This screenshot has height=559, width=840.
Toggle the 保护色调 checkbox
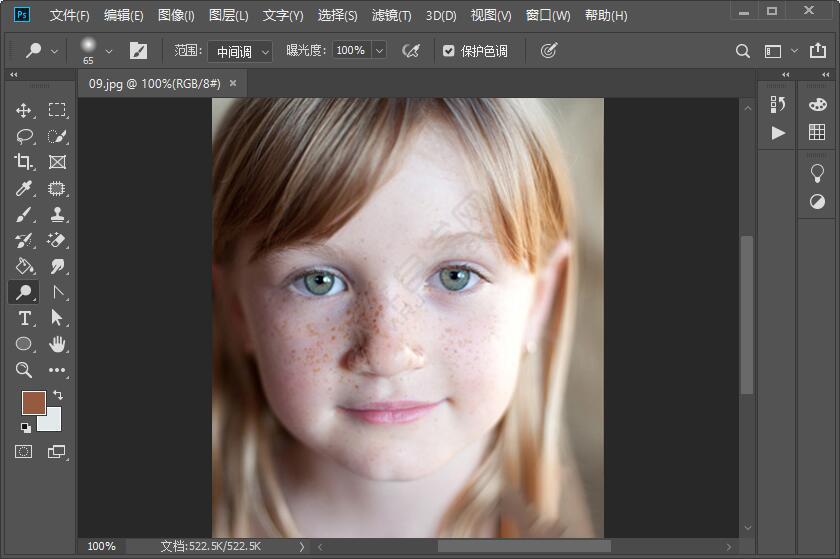448,51
